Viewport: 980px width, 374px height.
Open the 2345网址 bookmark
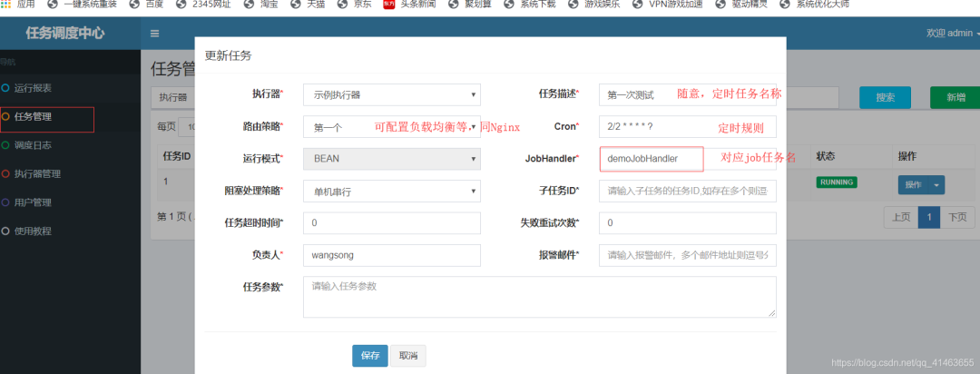click(204, 5)
